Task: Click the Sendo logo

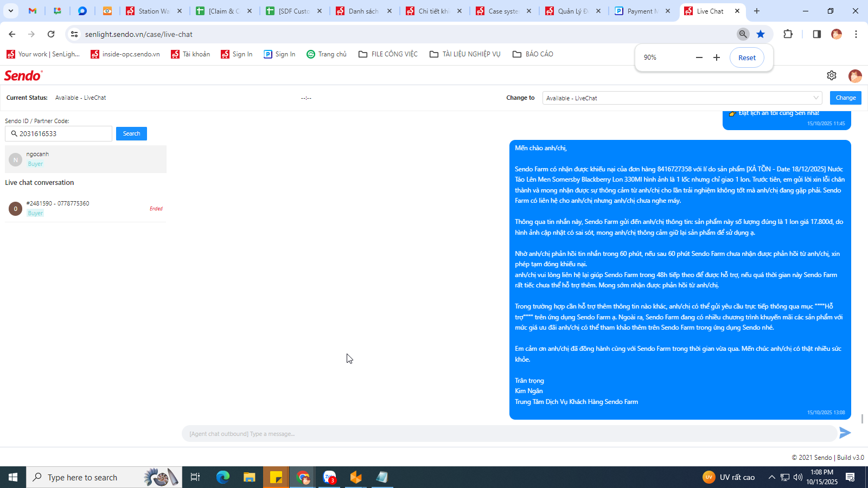Action: [x=23, y=75]
